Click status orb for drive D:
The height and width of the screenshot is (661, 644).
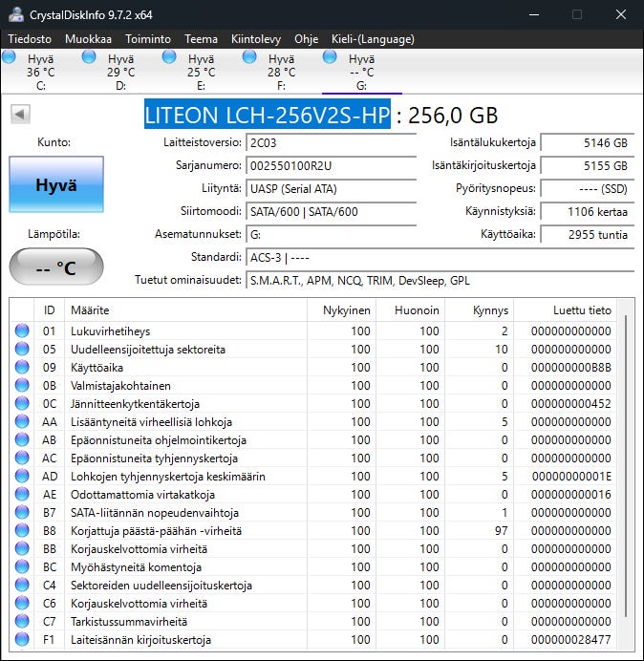90,57
